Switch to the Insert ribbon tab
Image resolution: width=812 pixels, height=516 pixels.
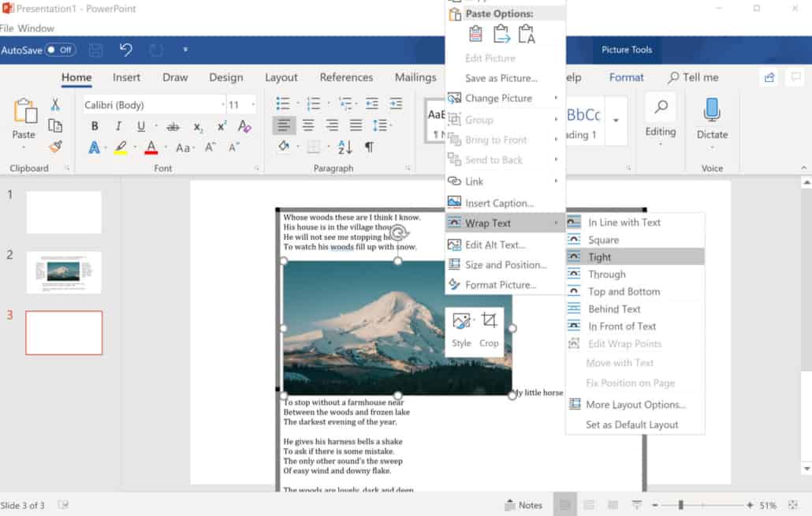pyautogui.click(x=126, y=77)
